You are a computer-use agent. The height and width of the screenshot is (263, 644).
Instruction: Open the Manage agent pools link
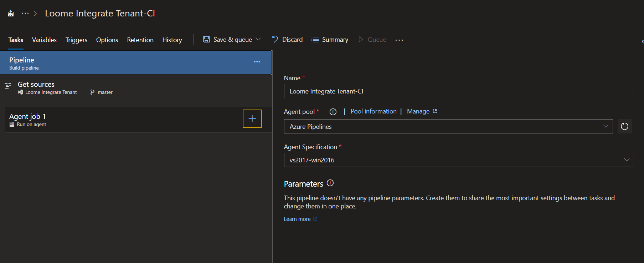pos(422,111)
